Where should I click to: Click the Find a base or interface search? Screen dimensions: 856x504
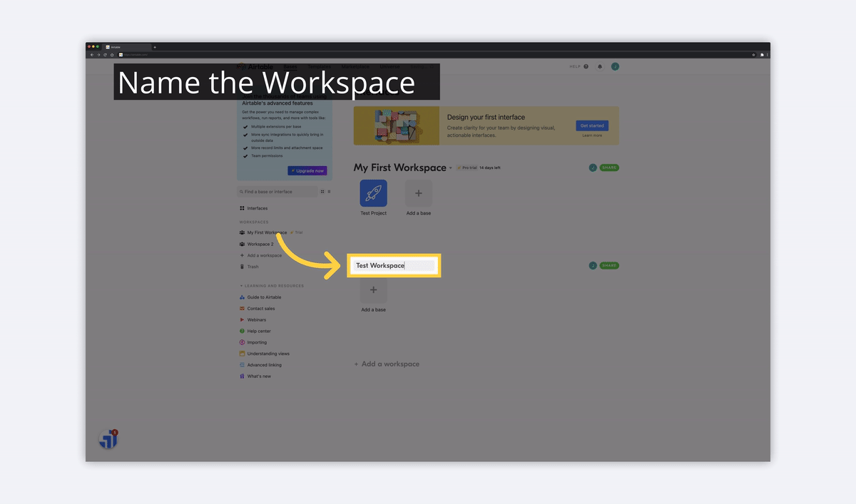click(277, 192)
